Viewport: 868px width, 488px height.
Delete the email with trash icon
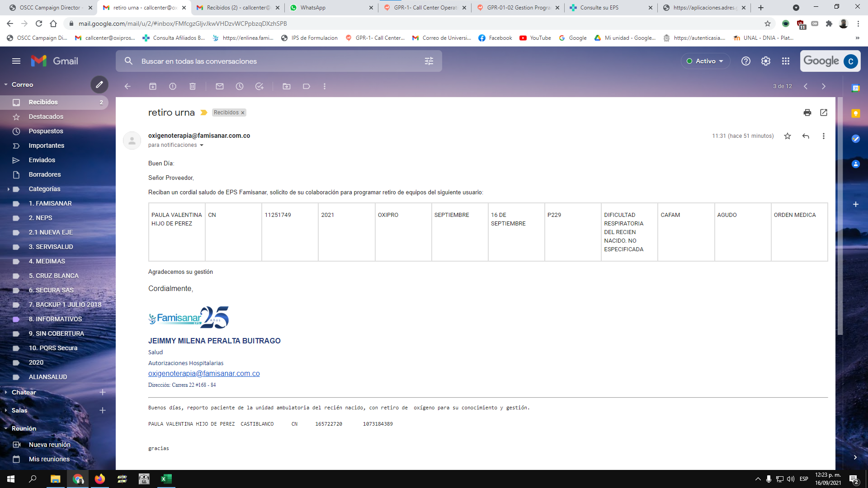pos(193,86)
